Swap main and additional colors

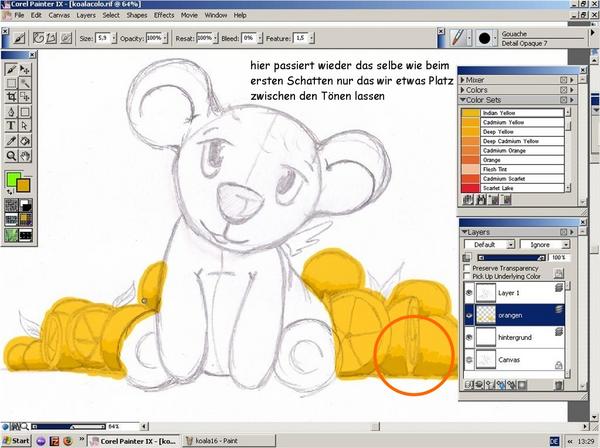pyautogui.click(x=10, y=191)
